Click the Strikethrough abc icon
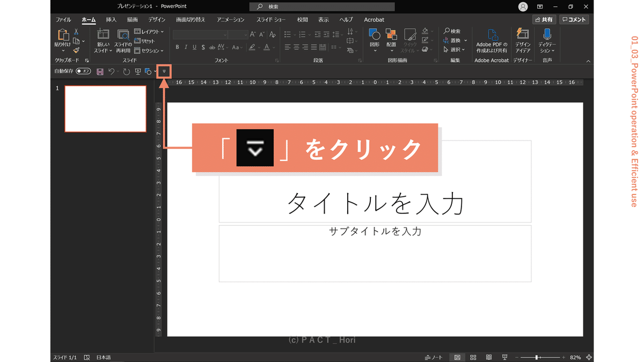 coord(213,47)
